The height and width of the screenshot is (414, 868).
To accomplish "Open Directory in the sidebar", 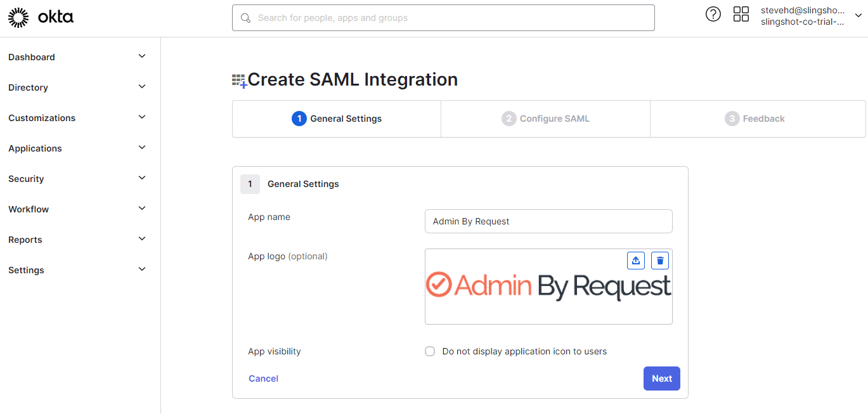I will (x=28, y=87).
